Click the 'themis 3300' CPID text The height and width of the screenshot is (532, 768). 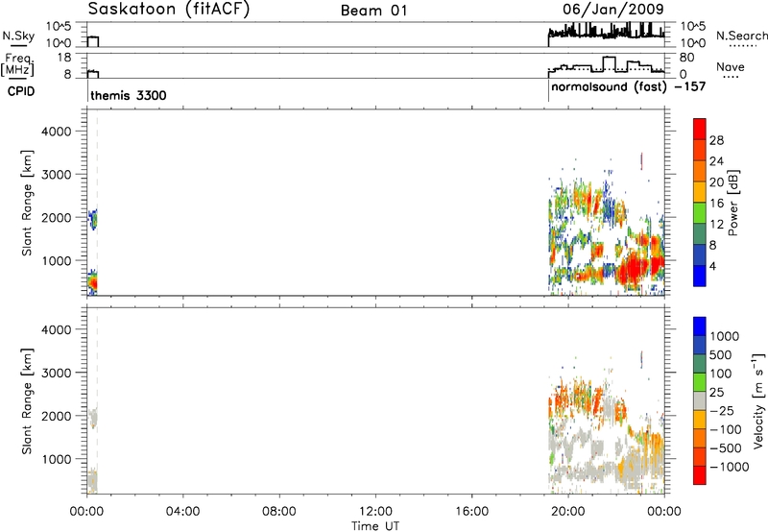coord(129,95)
